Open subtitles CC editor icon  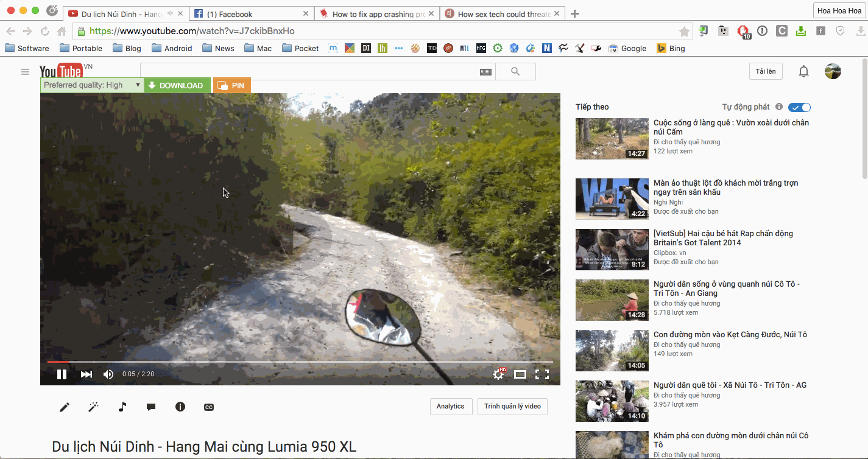209,407
